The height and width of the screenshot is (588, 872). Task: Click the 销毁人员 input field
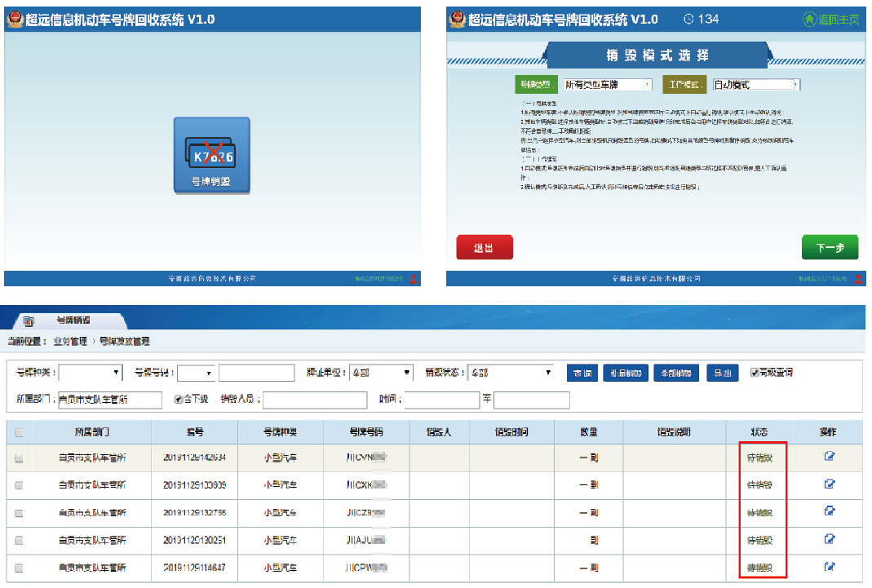point(315,400)
